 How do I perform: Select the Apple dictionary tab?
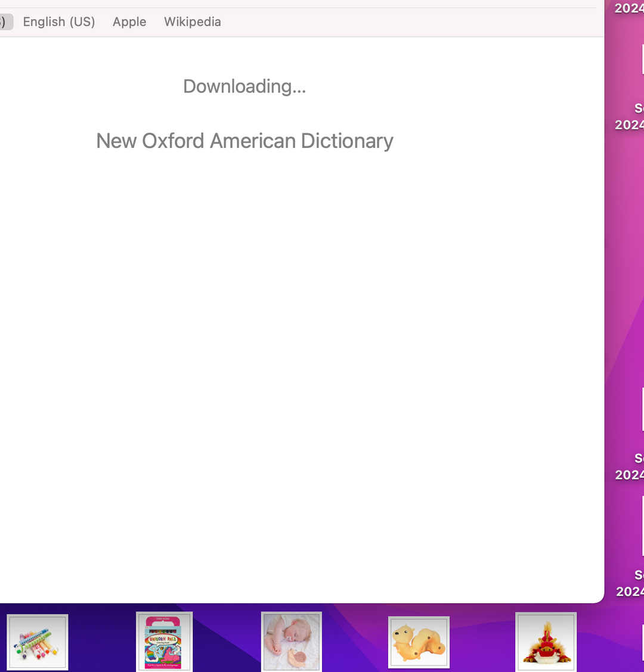(129, 22)
